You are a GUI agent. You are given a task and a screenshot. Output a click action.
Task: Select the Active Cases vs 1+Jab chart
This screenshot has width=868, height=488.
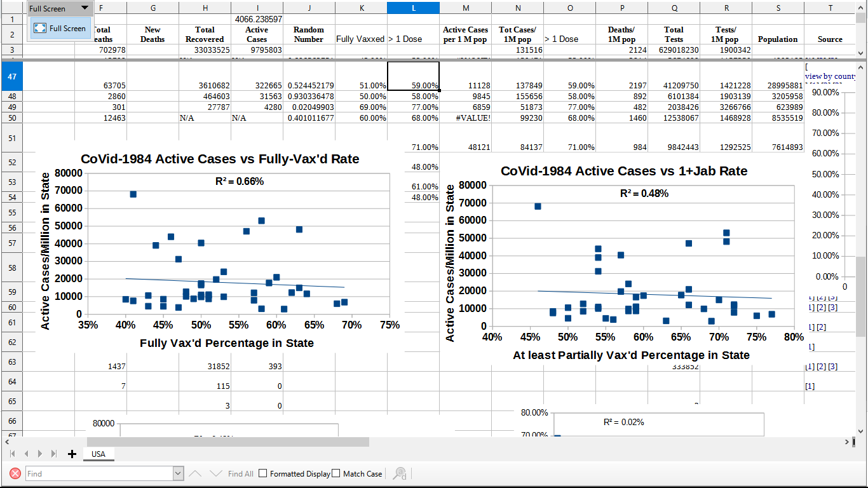[623, 264]
